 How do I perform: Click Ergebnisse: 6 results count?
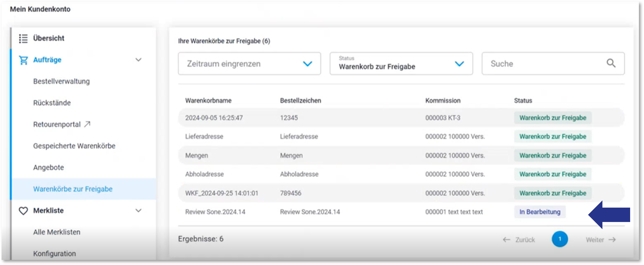(201, 239)
